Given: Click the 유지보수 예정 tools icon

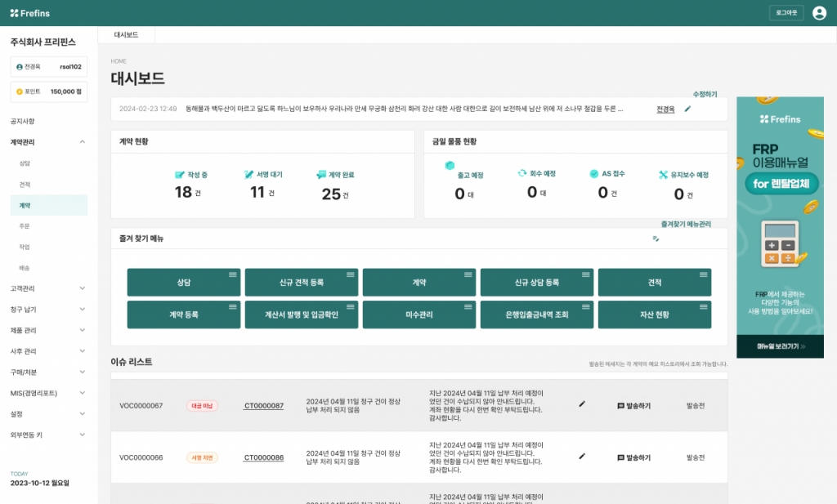Looking at the screenshot, I should (x=664, y=175).
